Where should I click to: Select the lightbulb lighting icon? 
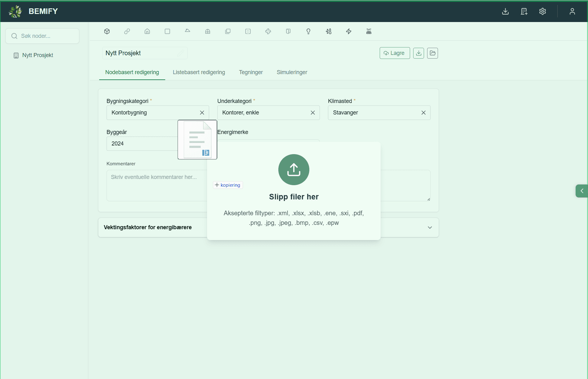[308, 31]
